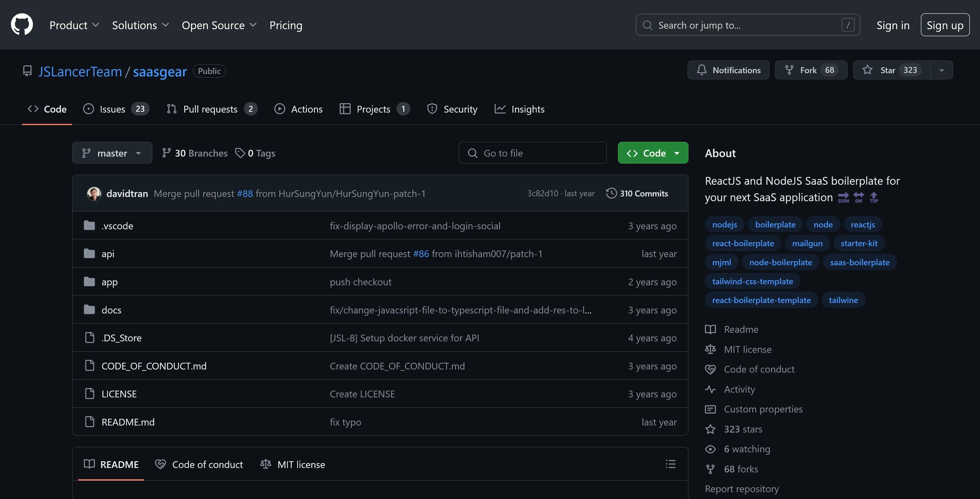Screen dimensions: 980x499
Task: Open the Readme link in About sidebar
Action: point(732,329)
